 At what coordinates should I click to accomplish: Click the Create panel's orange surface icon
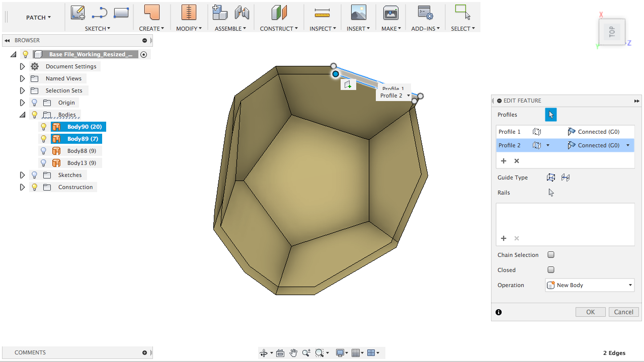151,13
